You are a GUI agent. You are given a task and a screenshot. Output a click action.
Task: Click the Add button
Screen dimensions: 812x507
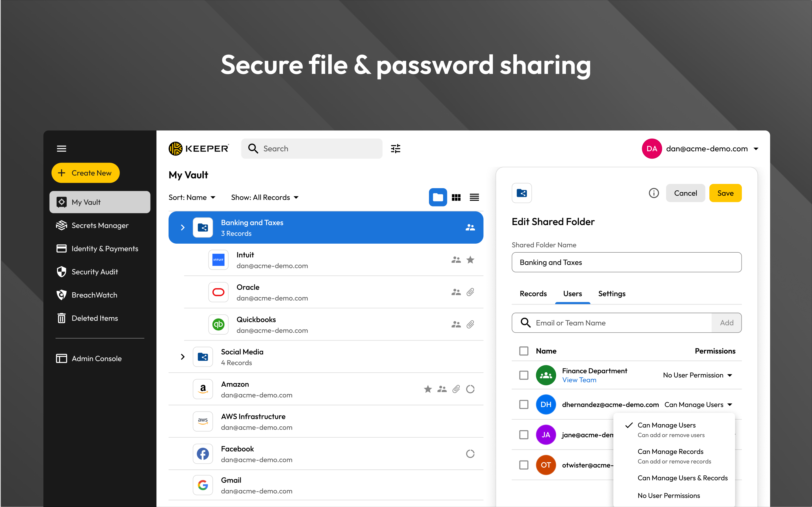coord(726,323)
